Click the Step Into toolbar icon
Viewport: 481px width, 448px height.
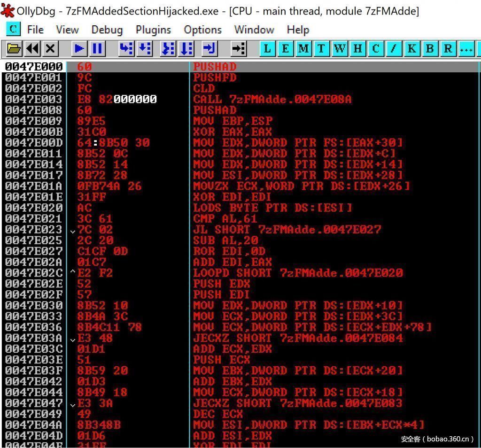point(126,48)
